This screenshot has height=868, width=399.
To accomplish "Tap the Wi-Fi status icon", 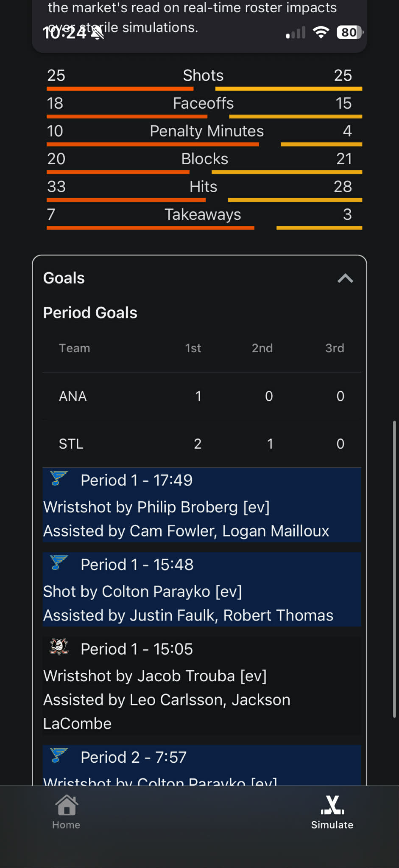I will coord(321,32).
